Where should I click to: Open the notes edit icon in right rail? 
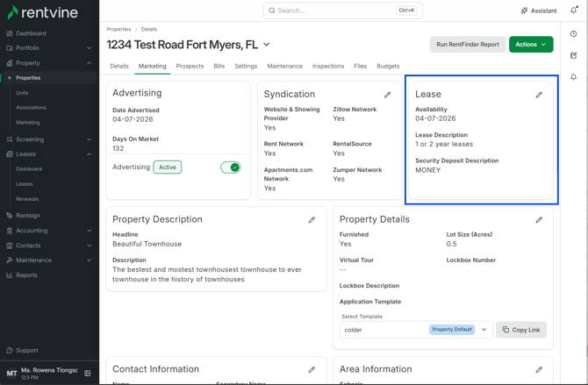(573, 55)
